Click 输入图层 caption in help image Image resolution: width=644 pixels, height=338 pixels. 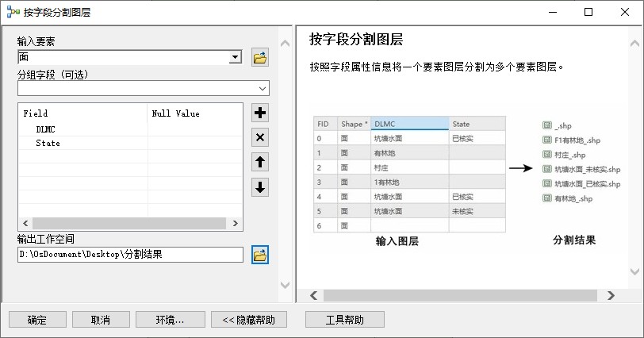coord(397,241)
